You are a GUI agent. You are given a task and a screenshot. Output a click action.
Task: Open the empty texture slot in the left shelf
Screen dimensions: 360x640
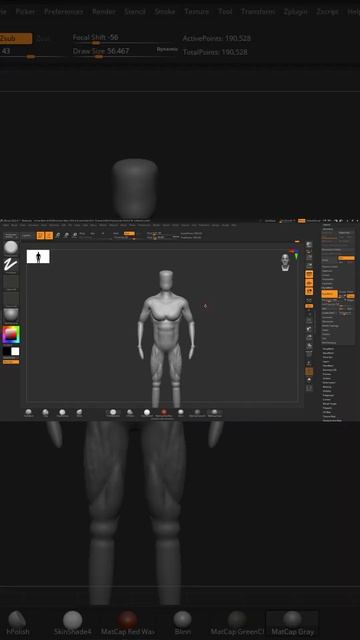[x=11, y=299]
